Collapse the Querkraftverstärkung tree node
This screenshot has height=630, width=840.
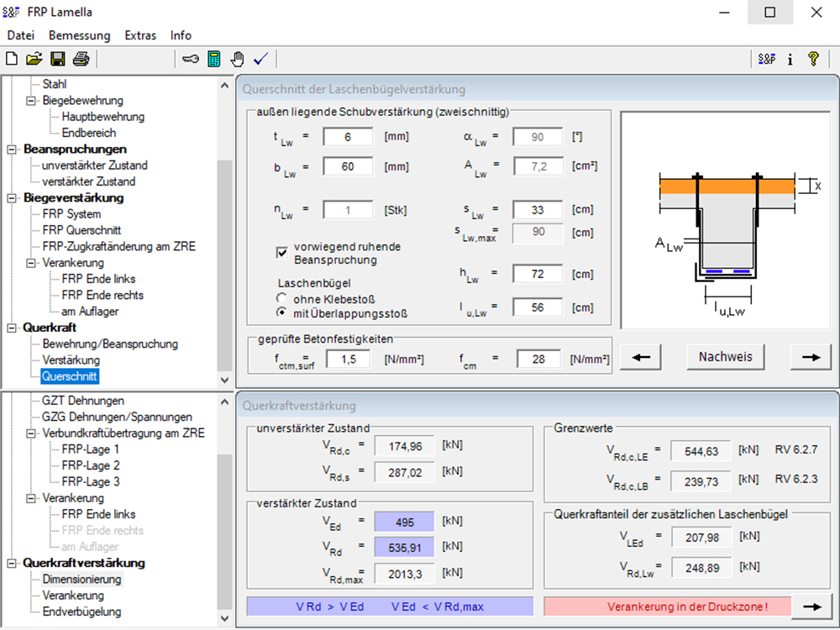click(12, 564)
